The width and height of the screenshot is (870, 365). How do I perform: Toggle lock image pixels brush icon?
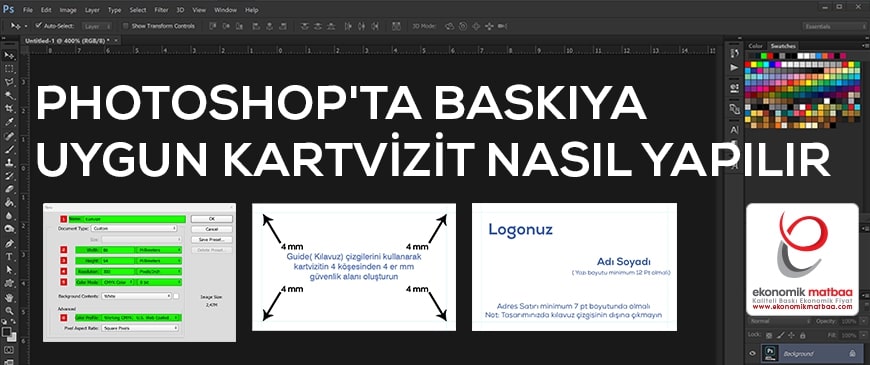pyautogui.click(x=780, y=335)
